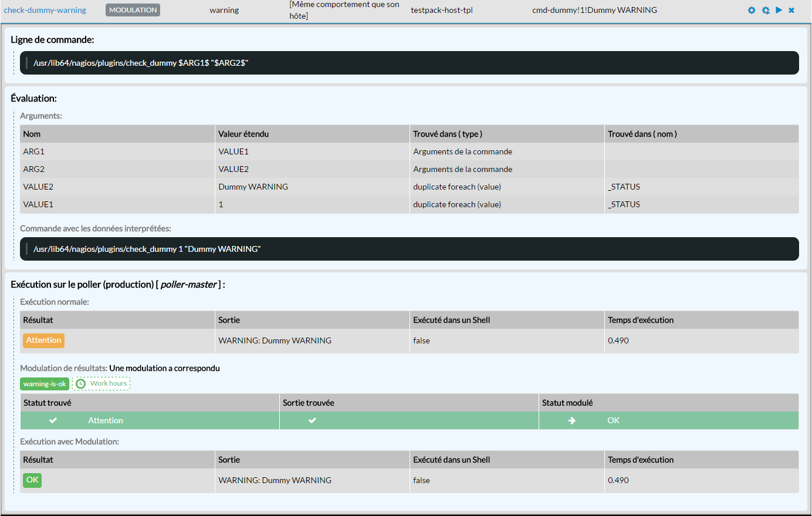Open the check-dummy-warning service link
Viewport: 812px width, 516px height.
coord(45,10)
